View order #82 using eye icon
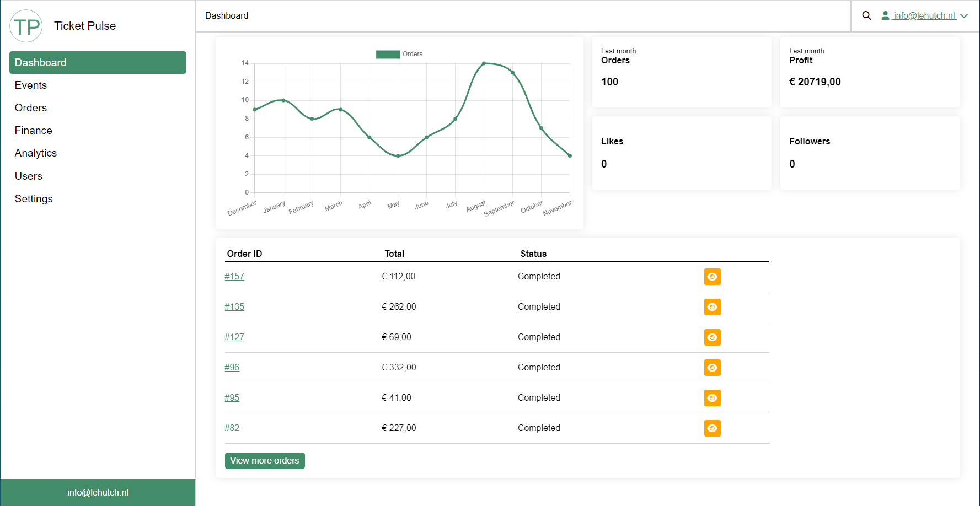Image resolution: width=980 pixels, height=506 pixels. coord(712,428)
